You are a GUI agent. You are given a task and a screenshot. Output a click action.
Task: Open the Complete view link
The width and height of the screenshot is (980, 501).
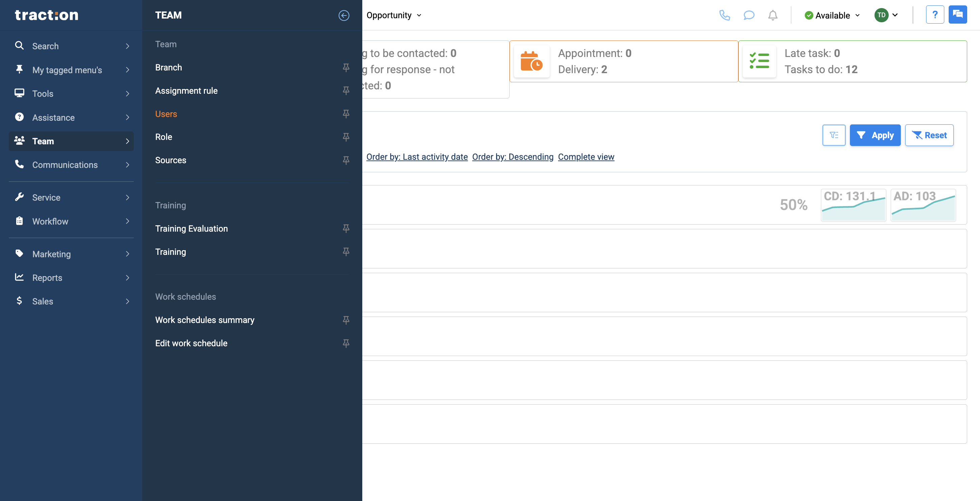(x=586, y=156)
